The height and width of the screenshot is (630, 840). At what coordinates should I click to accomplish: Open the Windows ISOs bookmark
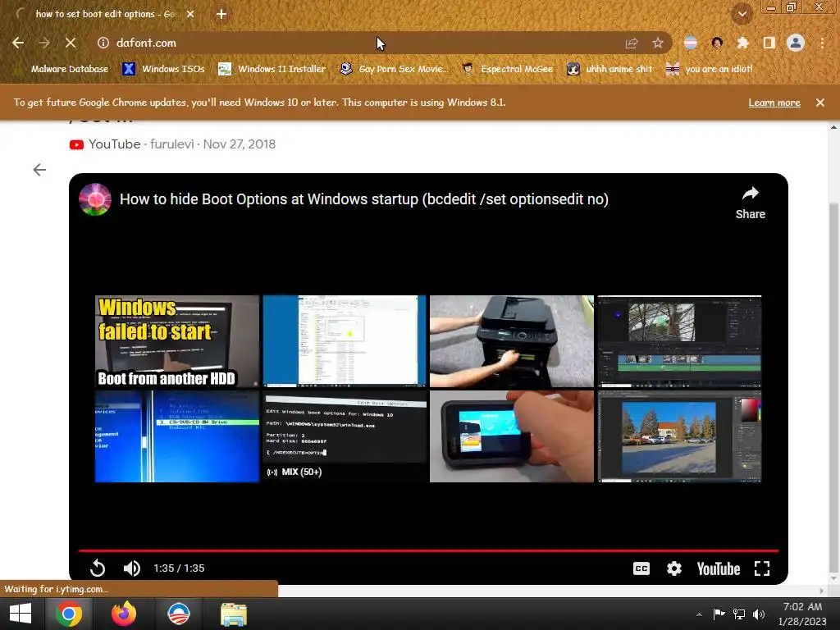[164, 69]
